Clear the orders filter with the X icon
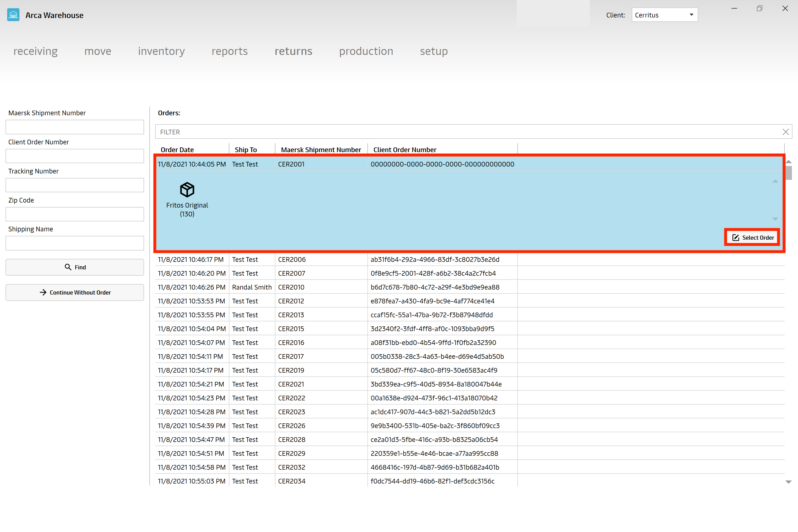The width and height of the screenshot is (798, 532). pyautogui.click(x=786, y=132)
